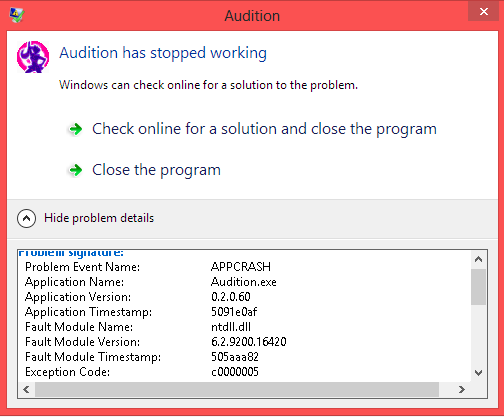Choose Close the program option

(156, 170)
